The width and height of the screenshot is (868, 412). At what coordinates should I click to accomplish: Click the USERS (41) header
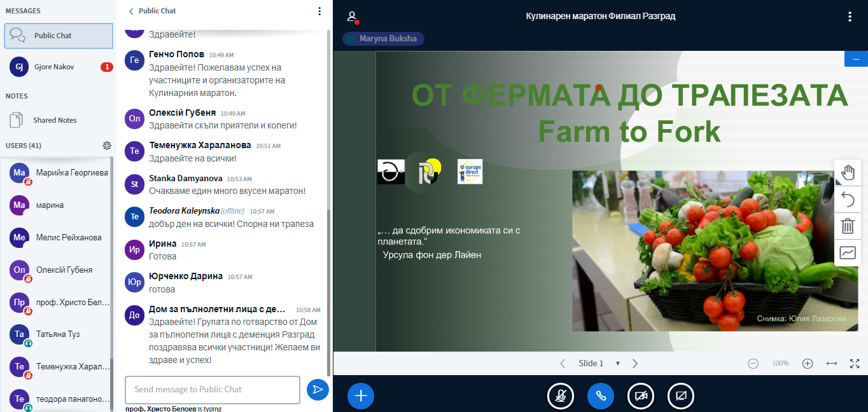pyautogui.click(x=24, y=146)
